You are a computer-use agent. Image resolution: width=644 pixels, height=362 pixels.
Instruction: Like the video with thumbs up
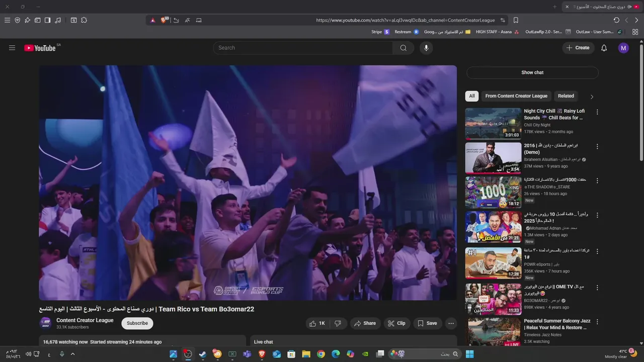317,323
